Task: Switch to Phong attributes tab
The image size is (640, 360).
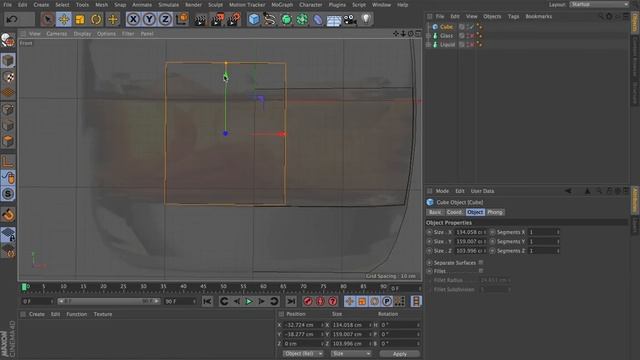Action: click(495, 212)
